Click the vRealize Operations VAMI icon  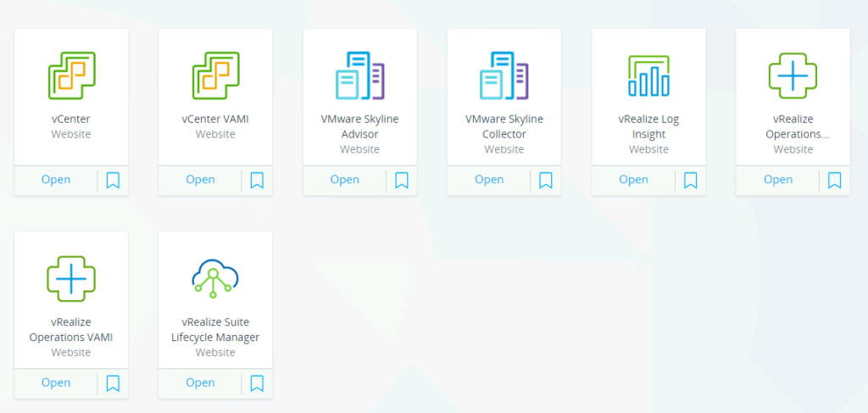71,278
